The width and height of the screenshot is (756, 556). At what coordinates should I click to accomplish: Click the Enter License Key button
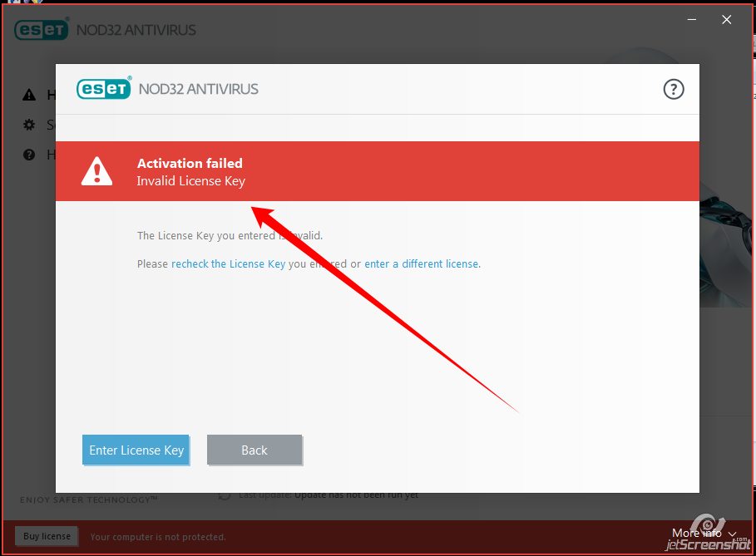tap(136, 450)
